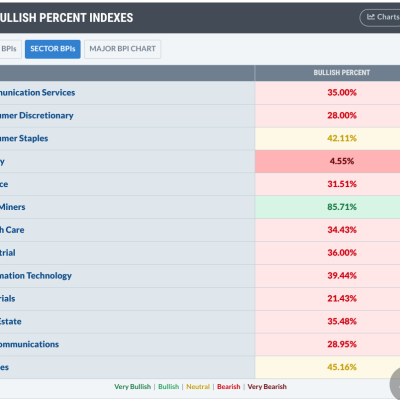Open Information Technology sector link
The image size is (400, 400).
pos(36,276)
